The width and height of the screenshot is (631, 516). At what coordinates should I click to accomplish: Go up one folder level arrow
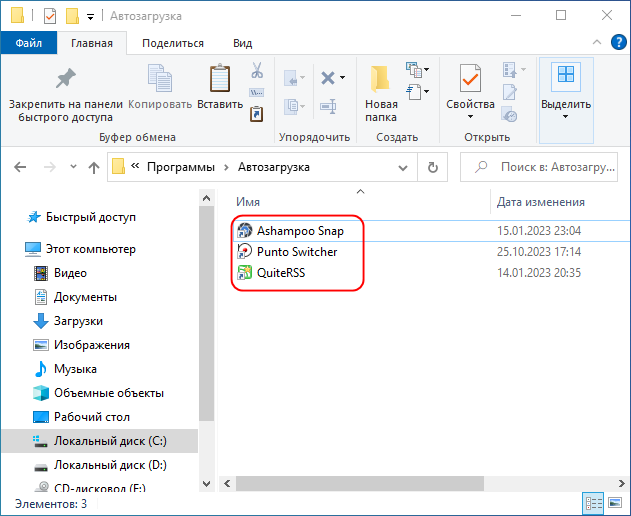[x=94, y=167]
